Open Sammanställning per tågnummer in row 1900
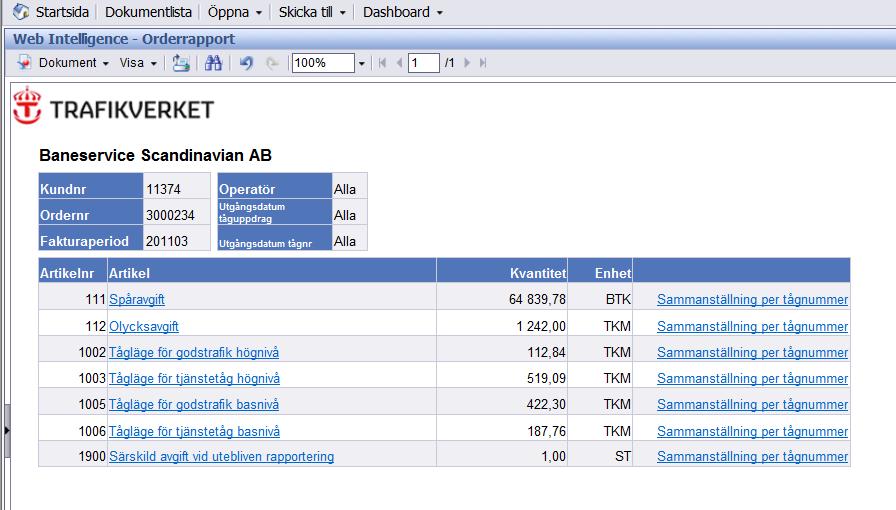 click(x=752, y=456)
